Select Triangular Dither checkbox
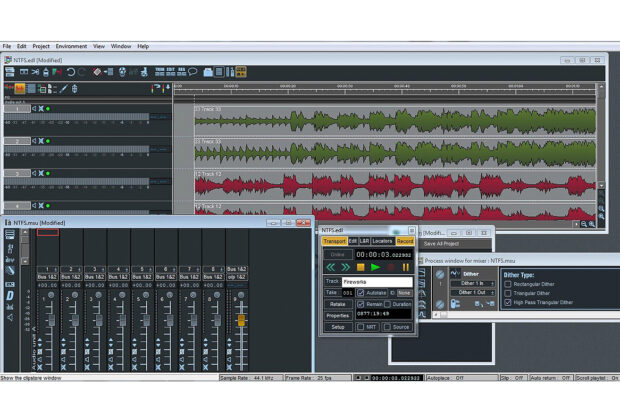The width and height of the screenshot is (620, 420). (x=508, y=293)
